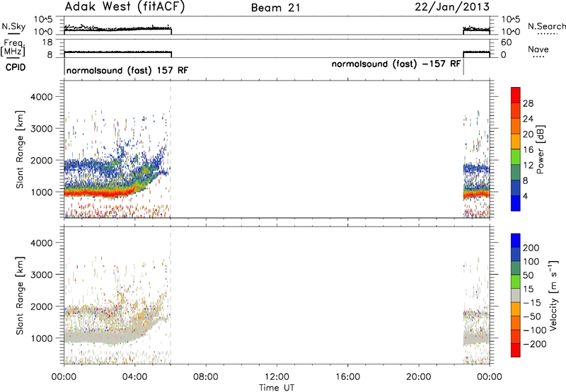The width and height of the screenshot is (566, 392).
Task: Click the 'Time UT' axis title
Action: (x=277, y=388)
